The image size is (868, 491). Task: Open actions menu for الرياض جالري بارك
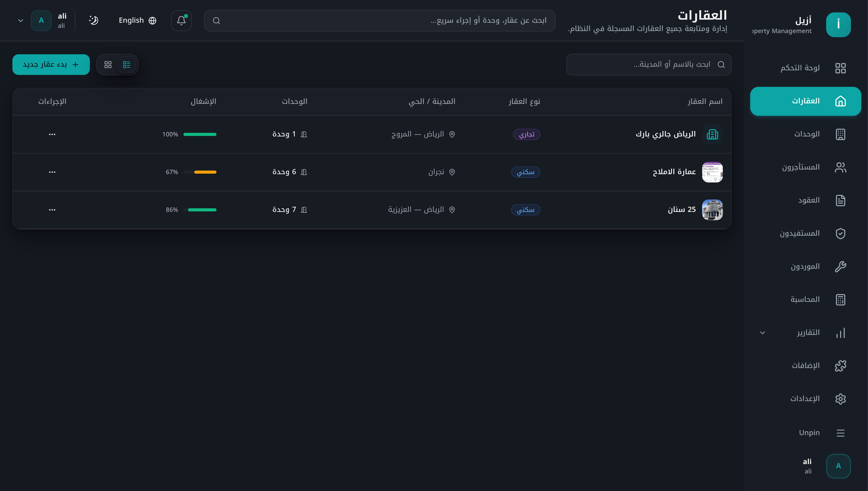52,134
